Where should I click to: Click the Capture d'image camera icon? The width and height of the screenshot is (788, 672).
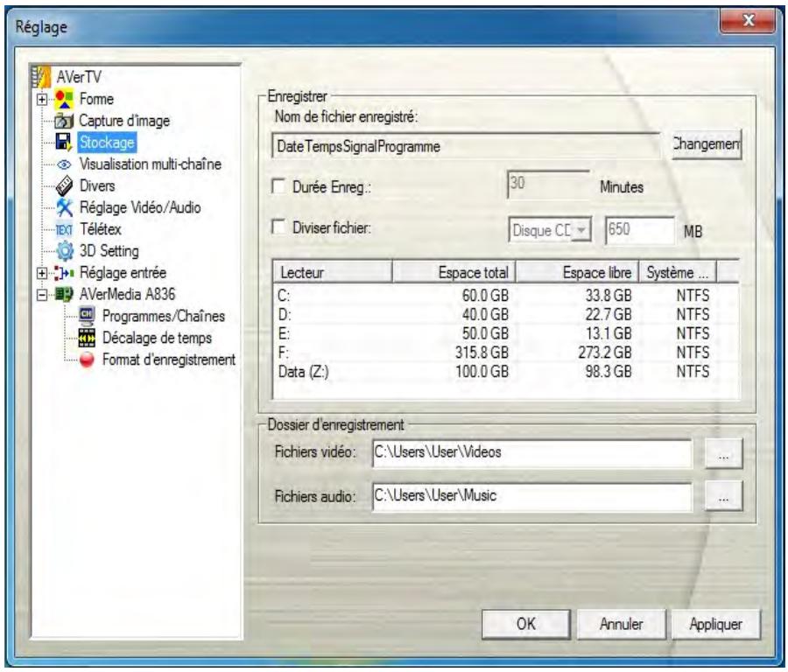[x=64, y=121]
